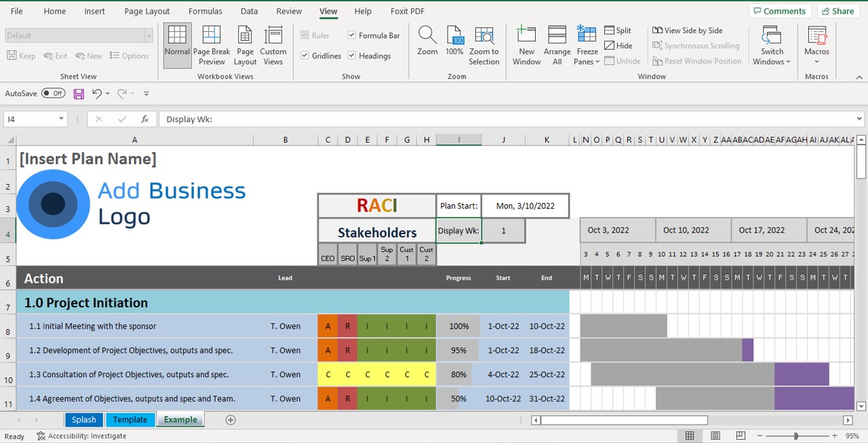
Task: Customize Quick Access Toolbar dropdown
Action: [146, 94]
